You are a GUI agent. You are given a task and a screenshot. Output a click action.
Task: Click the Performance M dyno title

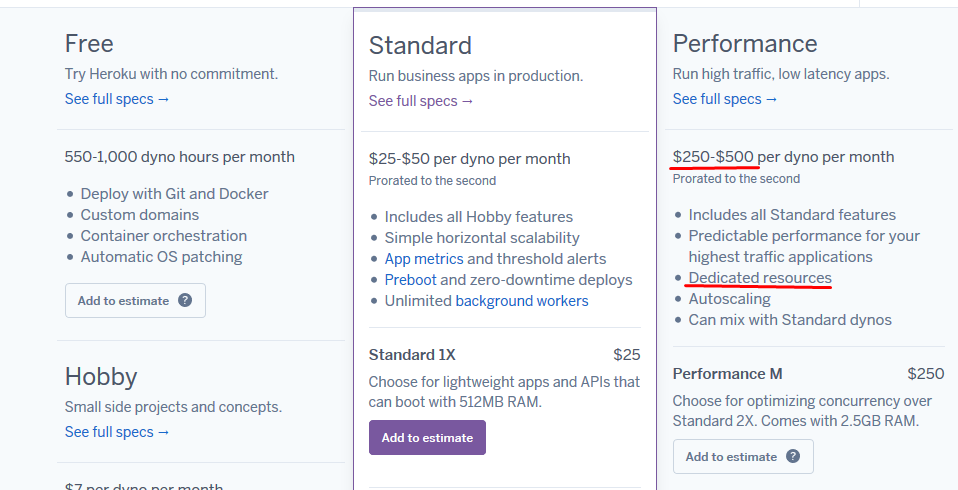(x=727, y=374)
